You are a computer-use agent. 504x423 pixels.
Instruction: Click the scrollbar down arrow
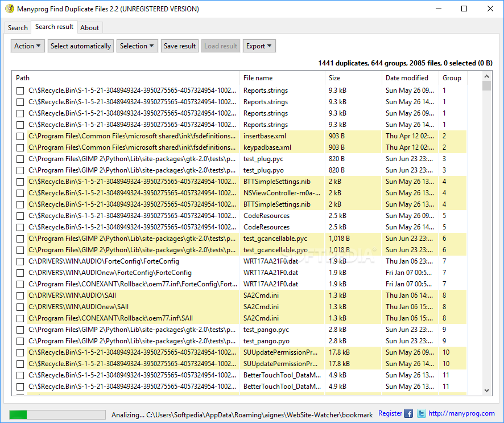(486, 391)
